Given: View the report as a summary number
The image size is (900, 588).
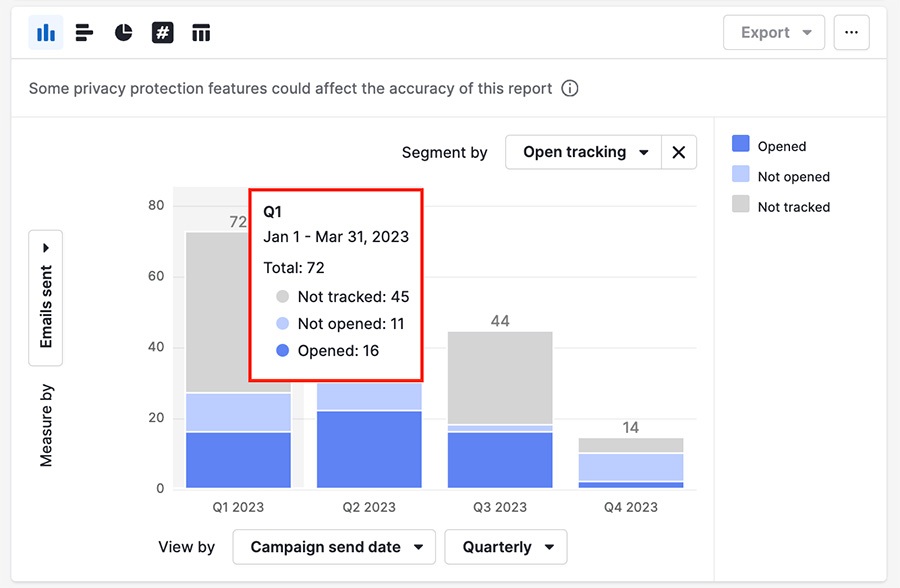Looking at the screenshot, I should [162, 32].
